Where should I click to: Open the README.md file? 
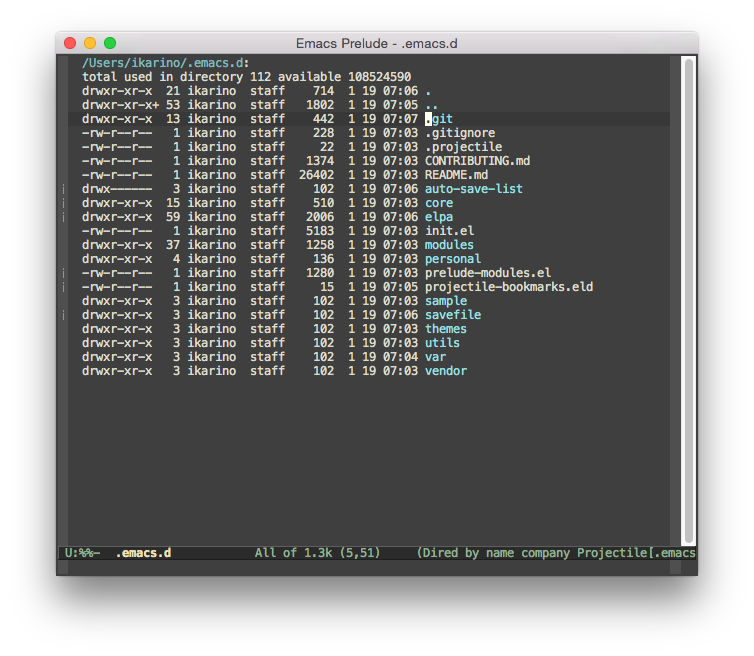[456, 175]
